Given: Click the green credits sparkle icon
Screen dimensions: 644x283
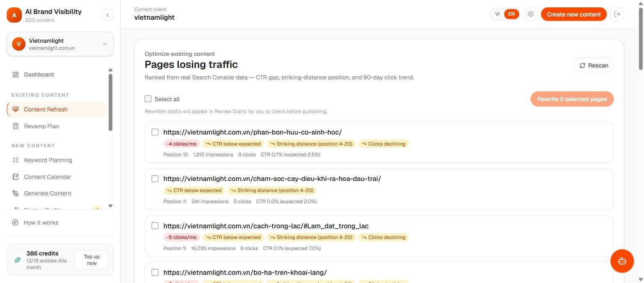Looking at the screenshot, I should pos(18,260).
